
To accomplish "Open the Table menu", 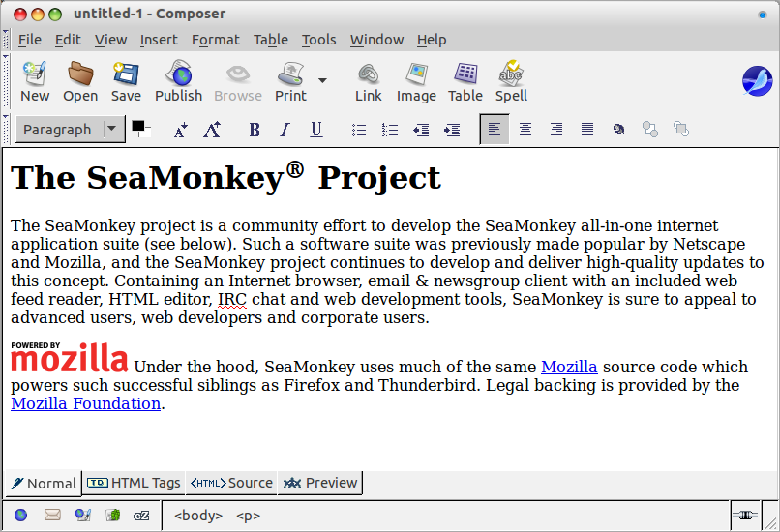I will 271,40.
